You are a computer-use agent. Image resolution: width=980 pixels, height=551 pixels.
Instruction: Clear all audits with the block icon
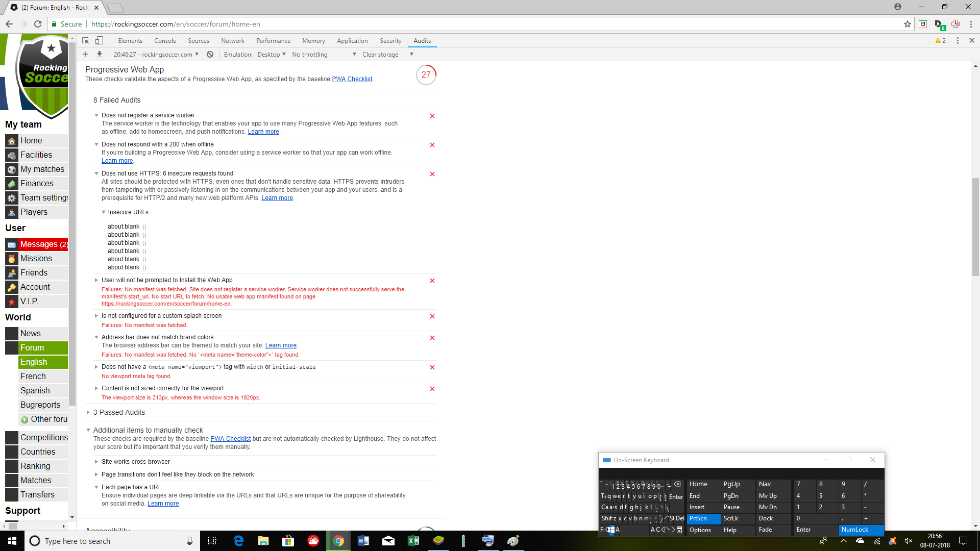tap(210, 55)
